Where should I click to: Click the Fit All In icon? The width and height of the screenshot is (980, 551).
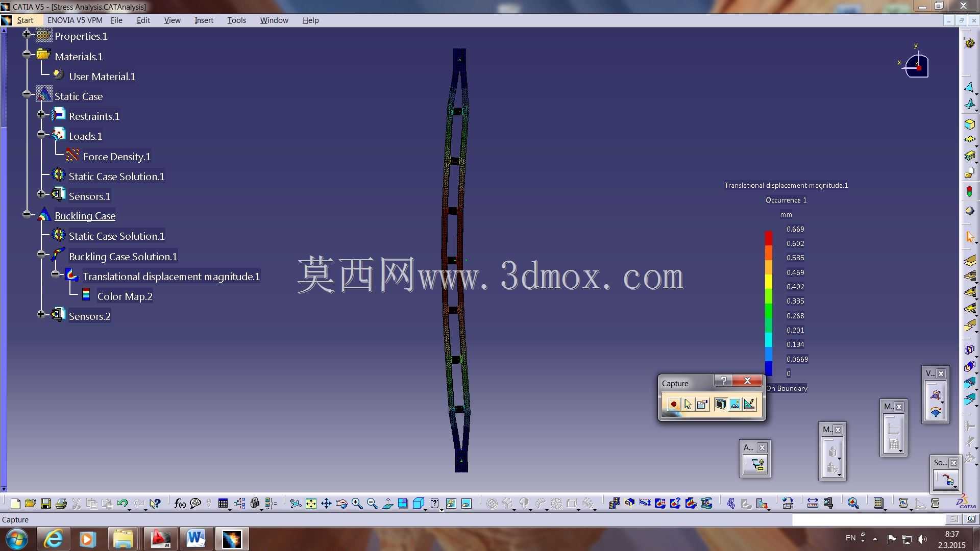pos(311,504)
